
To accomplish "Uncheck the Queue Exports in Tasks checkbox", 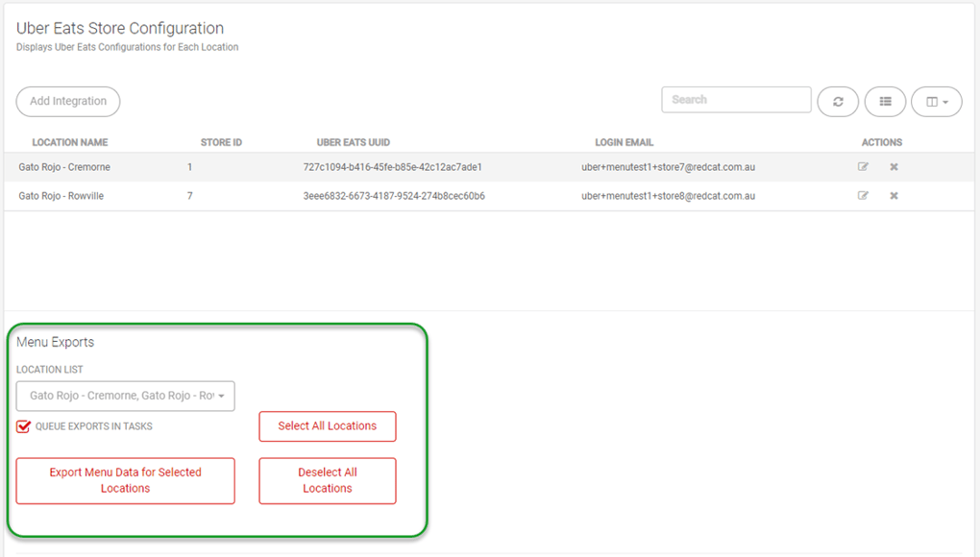I will pyautogui.click(x=24, y=426).
